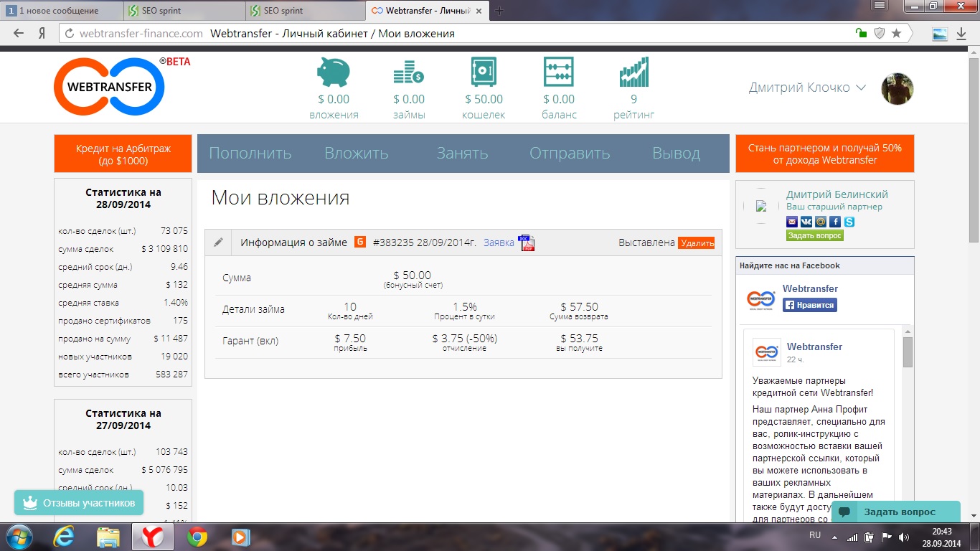Click the Windows Start button

coord(20,537)
